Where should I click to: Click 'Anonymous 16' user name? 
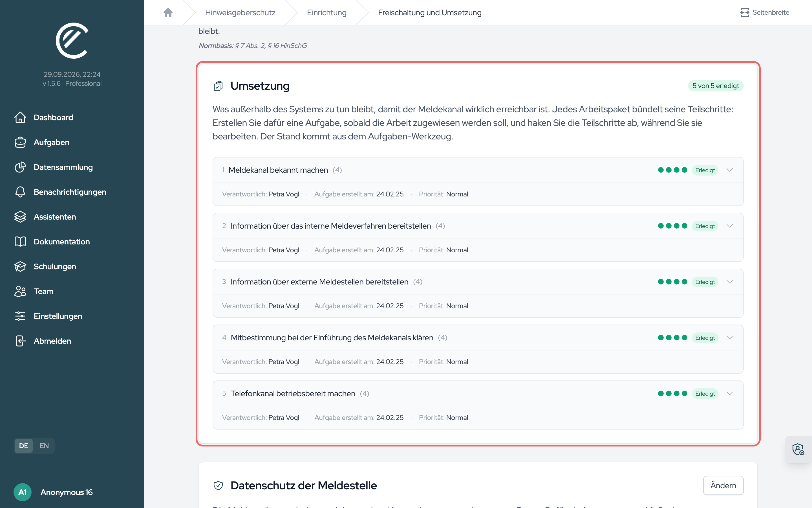coord(67,492)
